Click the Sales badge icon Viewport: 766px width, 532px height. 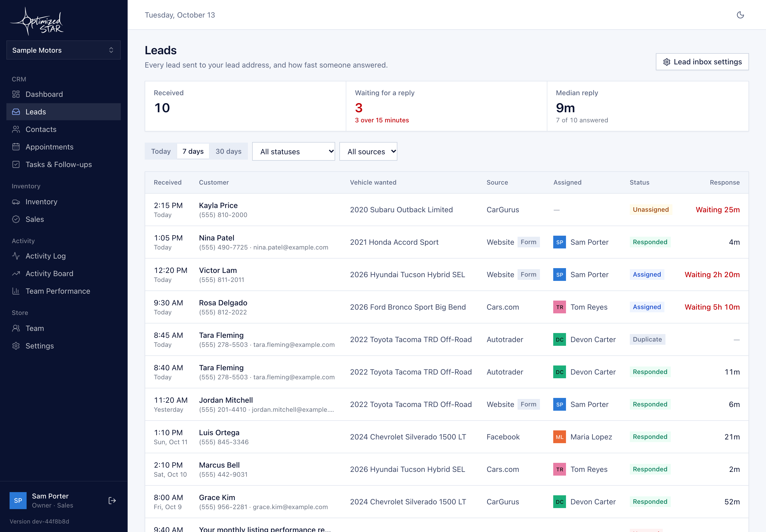tap(16, 219)
